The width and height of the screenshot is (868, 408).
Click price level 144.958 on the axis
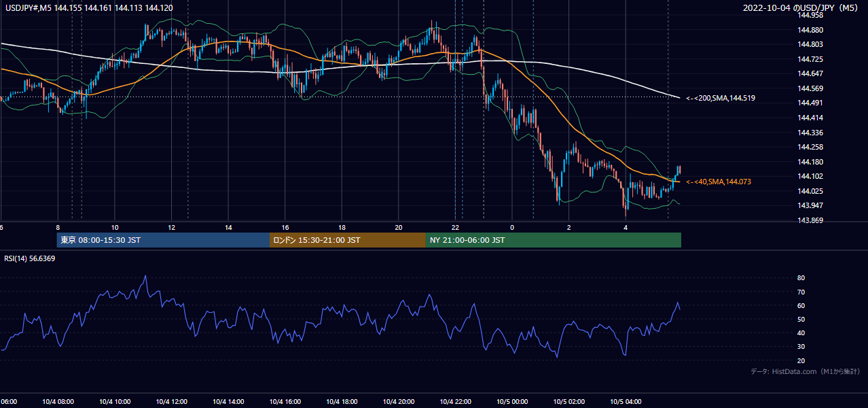point(810,15)
